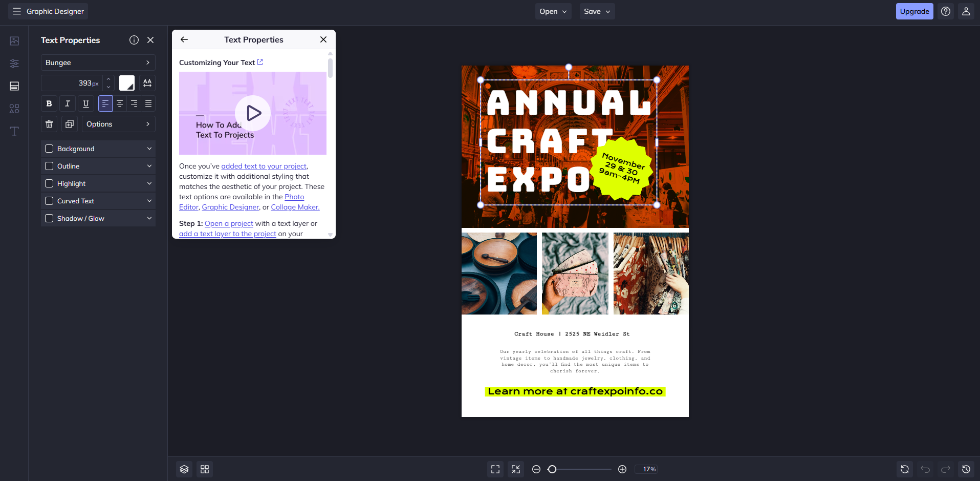Follow the Graphic Designer link
Image resolution: width=980 pixels, height=481 pixels.
coord(230,207)
